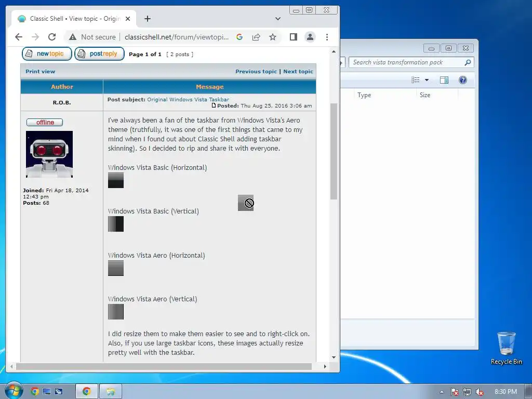Click the horizontal scrollbar in Chrome
Screen dimensions: 532x399
[164, 366]
